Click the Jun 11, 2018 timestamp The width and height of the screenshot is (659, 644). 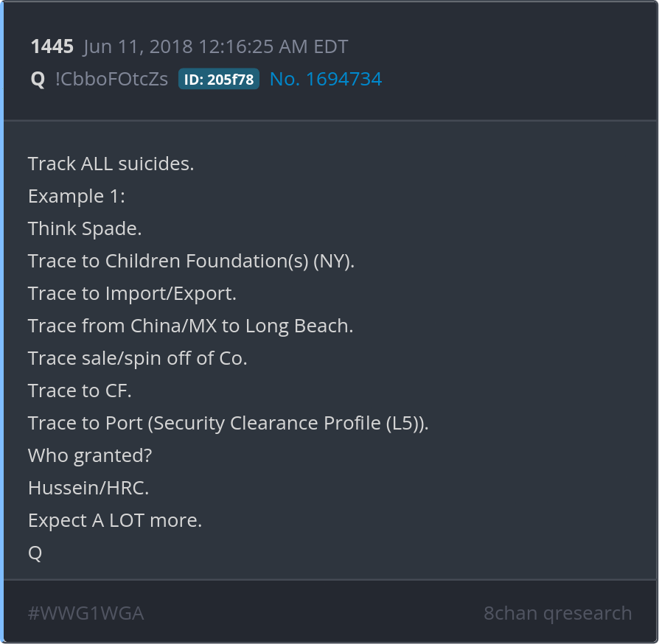(x=215, y=47)
